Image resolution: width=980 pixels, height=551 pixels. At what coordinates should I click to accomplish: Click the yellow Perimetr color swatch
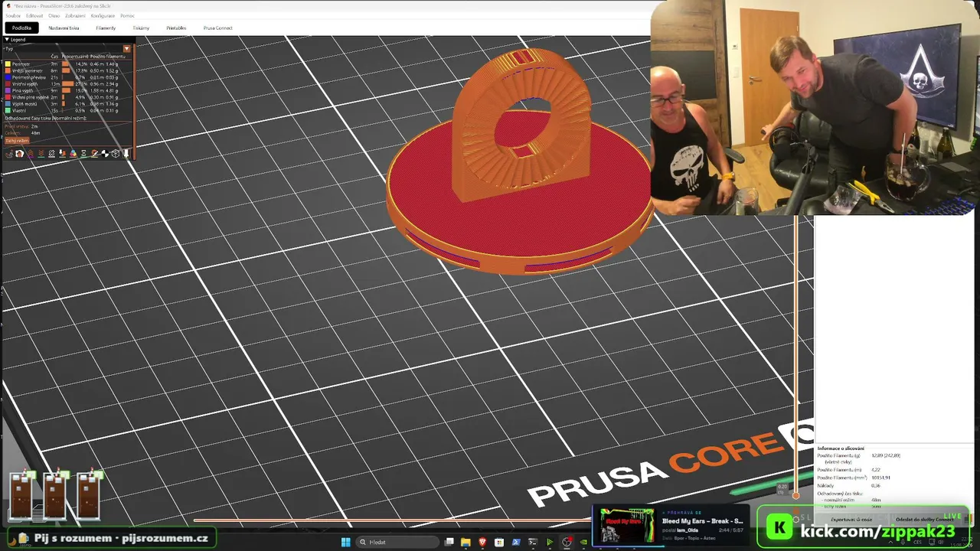8,64
